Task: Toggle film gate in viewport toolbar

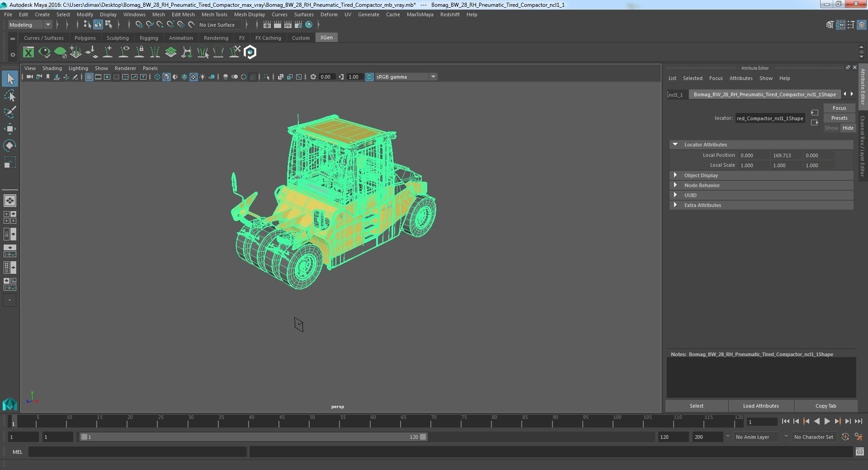Action: click(x=98, y=77)
